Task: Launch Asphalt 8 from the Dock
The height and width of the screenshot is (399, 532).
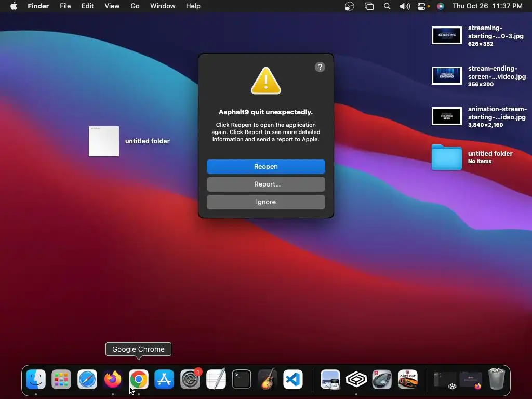Action: (382, 379)
